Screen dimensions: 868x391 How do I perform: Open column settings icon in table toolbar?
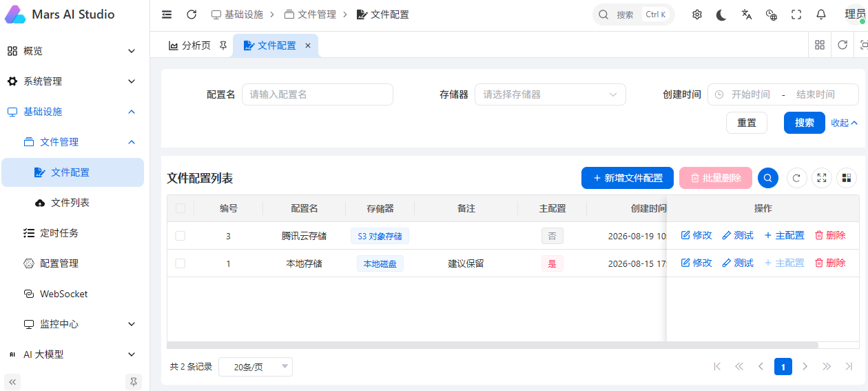click(x=846, y=178)
